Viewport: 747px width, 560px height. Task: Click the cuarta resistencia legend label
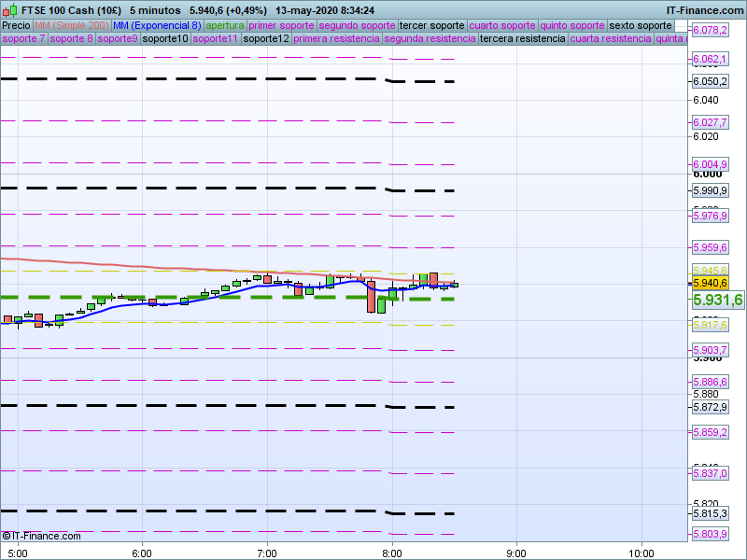[x=611, y=39]
